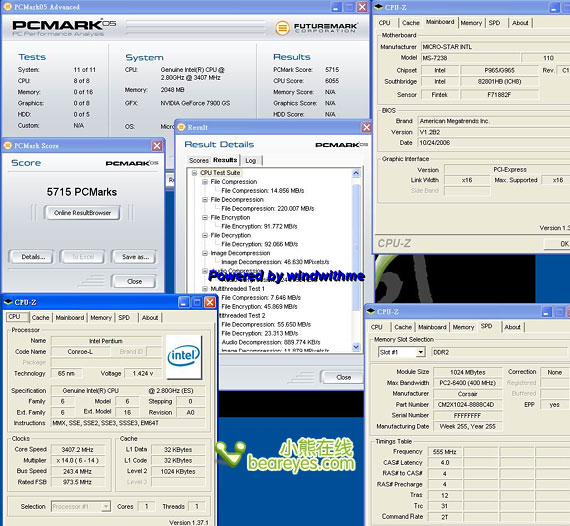Click the Intel logo in CPU-Z
This screenshot has width=570, height=526.
click(x=184, y=356)
